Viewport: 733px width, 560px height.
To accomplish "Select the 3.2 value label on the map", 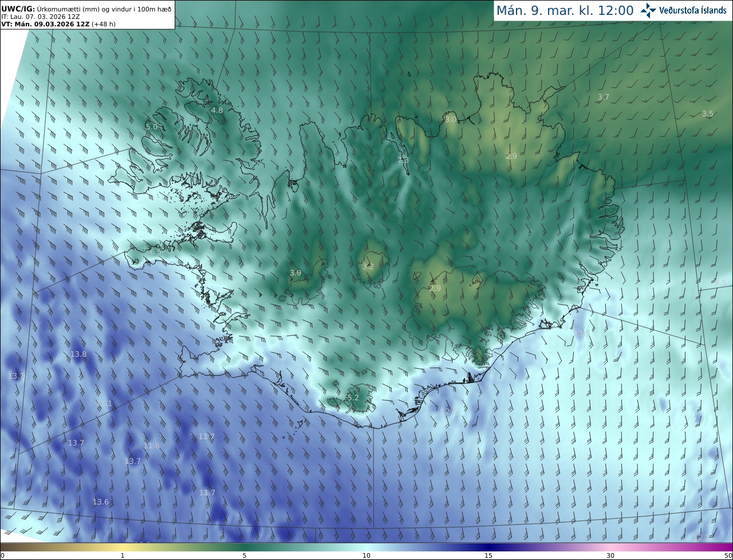I will (368, 267).
